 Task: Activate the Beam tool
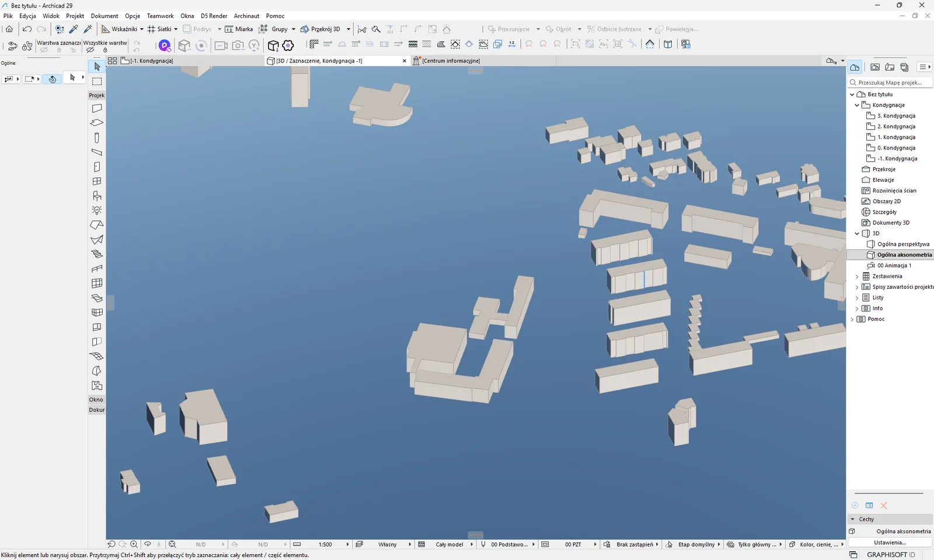click(x=97, y=152)
